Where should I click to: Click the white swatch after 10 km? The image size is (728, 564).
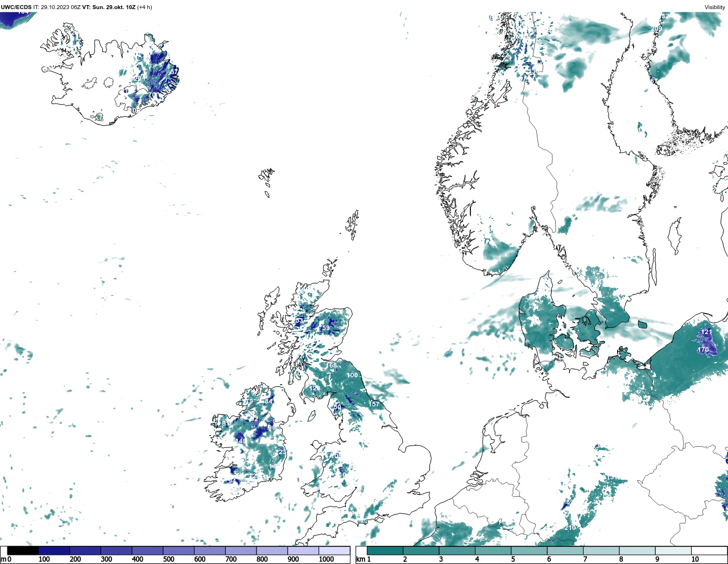tap(709, 550)
